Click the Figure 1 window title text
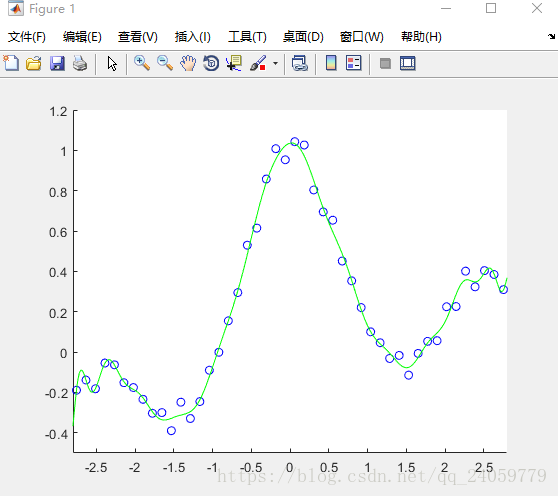The image size is (558, 496). (52, 9)
